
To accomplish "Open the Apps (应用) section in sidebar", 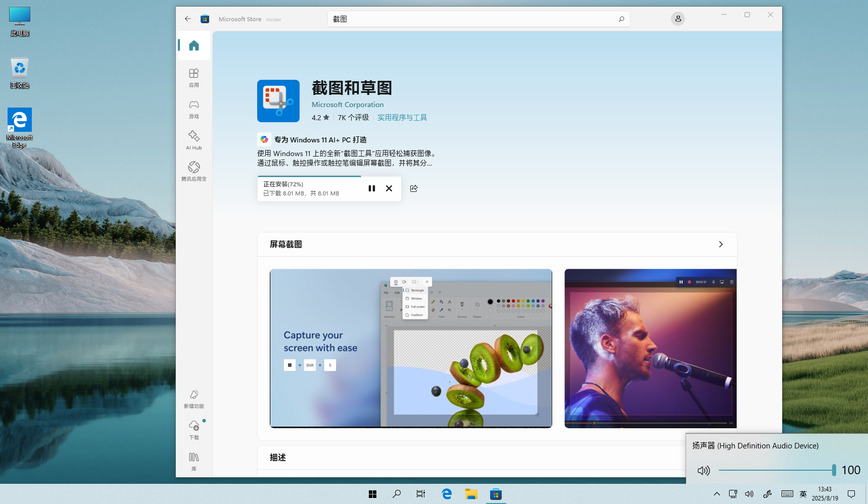I will pyautogui.click(x=194, y=77).
